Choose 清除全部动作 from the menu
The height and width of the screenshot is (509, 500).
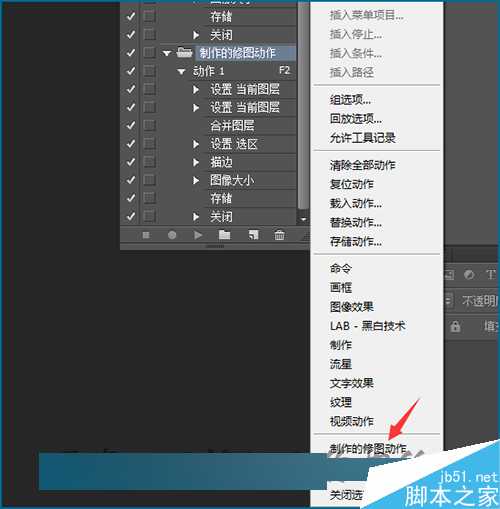point(363,165)
